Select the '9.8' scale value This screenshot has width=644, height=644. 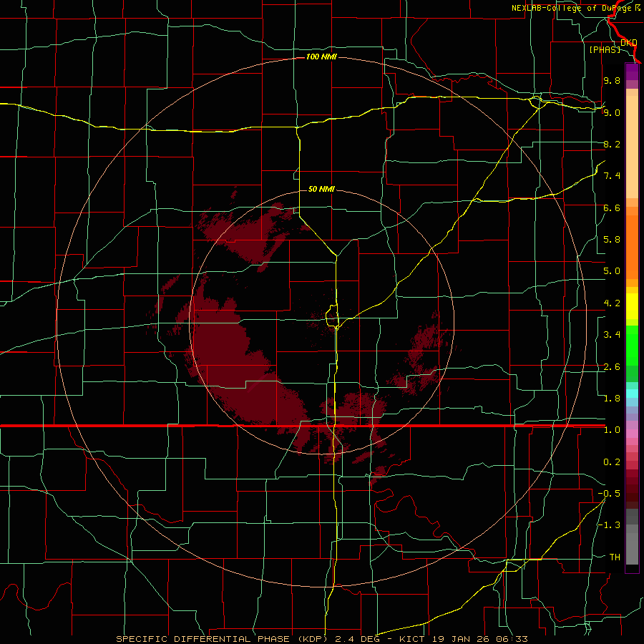(x=612, y=80)
